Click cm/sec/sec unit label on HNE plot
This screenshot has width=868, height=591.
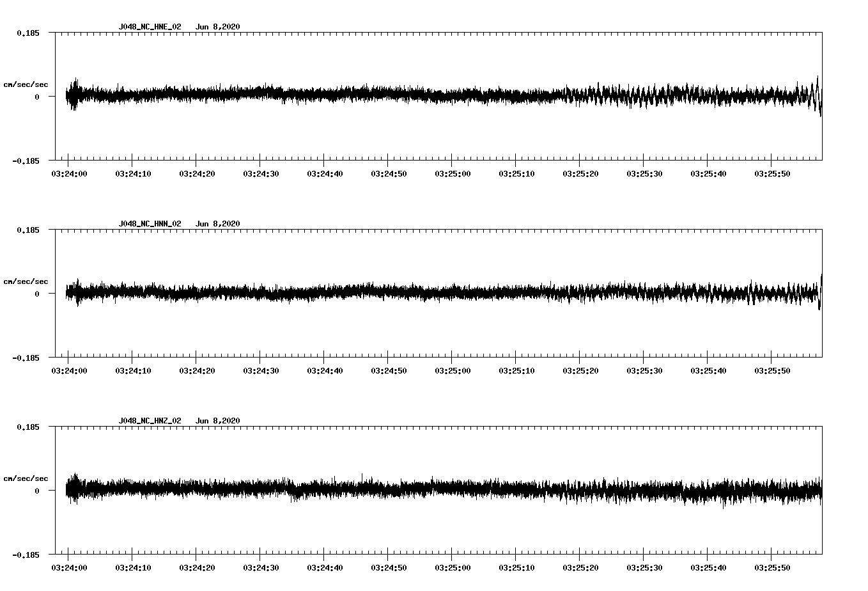26,84
